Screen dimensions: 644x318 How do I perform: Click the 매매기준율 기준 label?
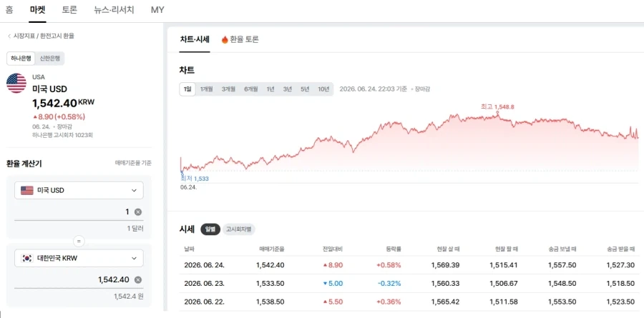click(133, 164)
